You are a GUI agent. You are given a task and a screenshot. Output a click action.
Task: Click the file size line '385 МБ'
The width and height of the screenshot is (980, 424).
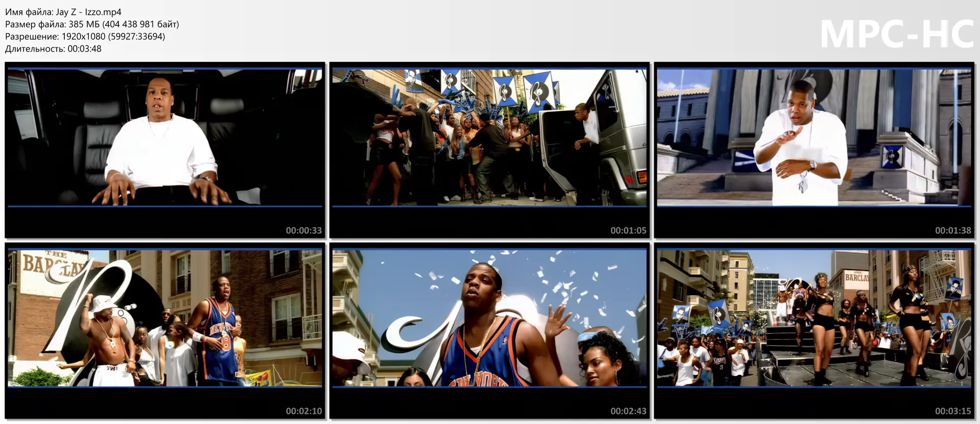[92, 24]
